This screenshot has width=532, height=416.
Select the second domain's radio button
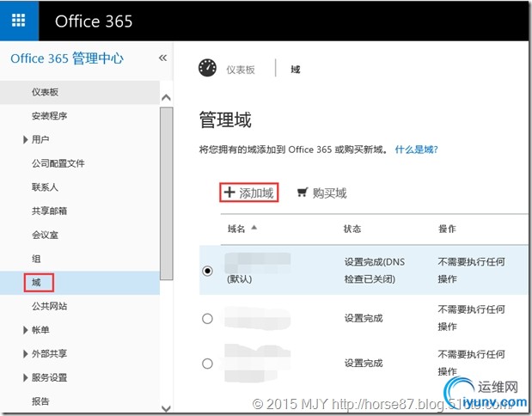207,319
